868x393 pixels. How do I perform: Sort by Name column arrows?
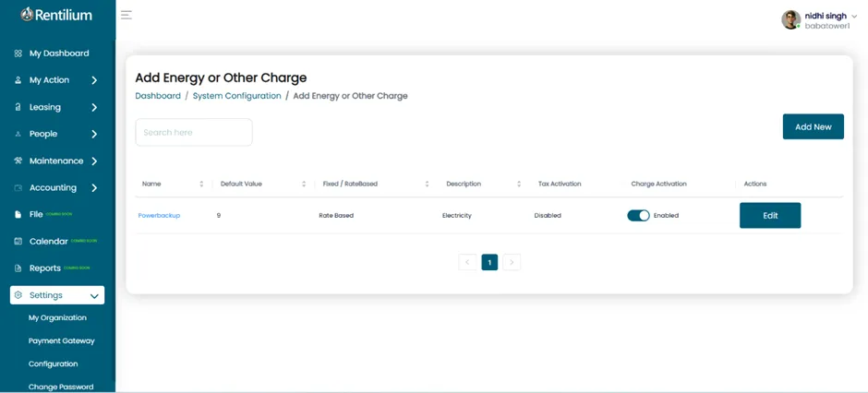pyautogui.click(x=201, y=185)
